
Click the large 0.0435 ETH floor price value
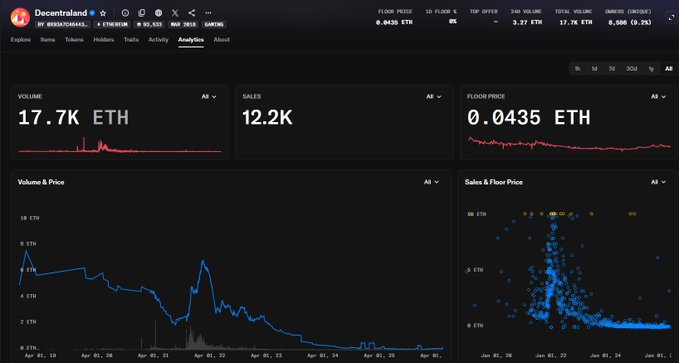(x=529, y=118)
